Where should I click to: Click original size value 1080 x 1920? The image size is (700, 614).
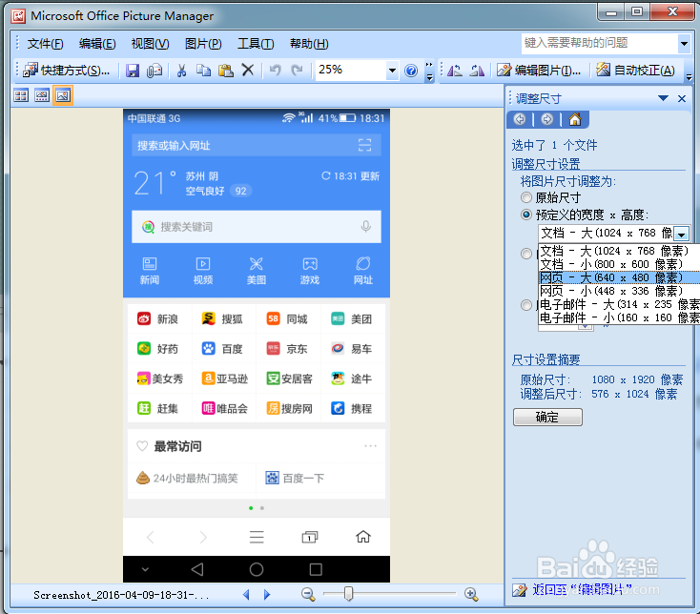coord(637,379)
